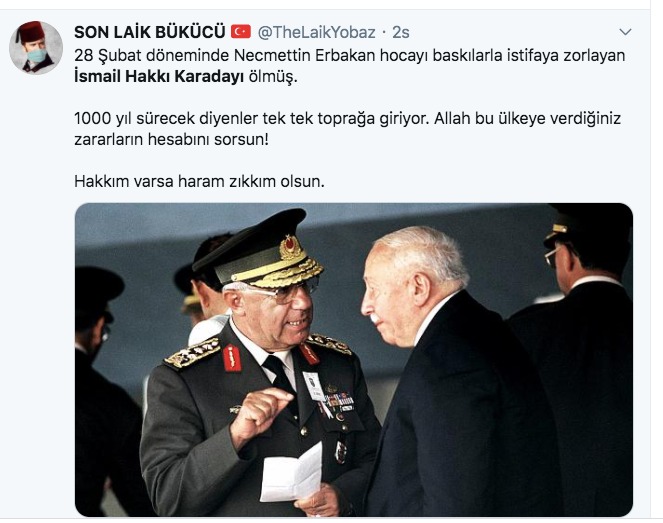The image size is (663, 523).
Task: Open the SON LAİK BÜKÜCÜ profile name
Action: point(150,32)
